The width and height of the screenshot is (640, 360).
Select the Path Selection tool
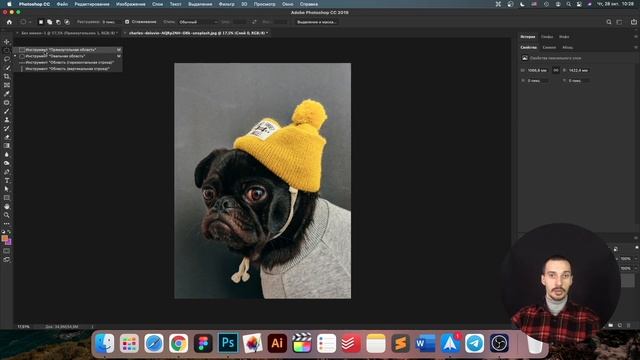point(7,189)
